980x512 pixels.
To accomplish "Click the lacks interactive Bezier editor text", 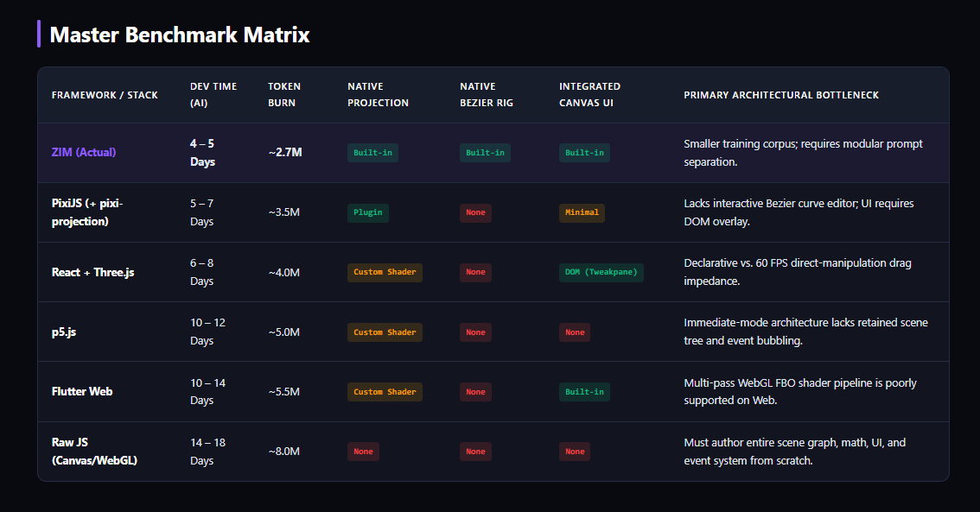I will (799, 212).
